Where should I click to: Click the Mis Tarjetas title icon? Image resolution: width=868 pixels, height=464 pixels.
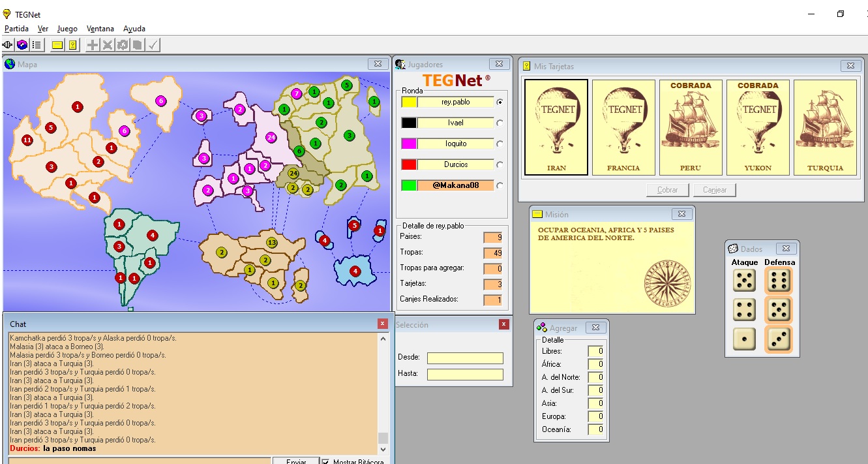[x=527, y=66]
